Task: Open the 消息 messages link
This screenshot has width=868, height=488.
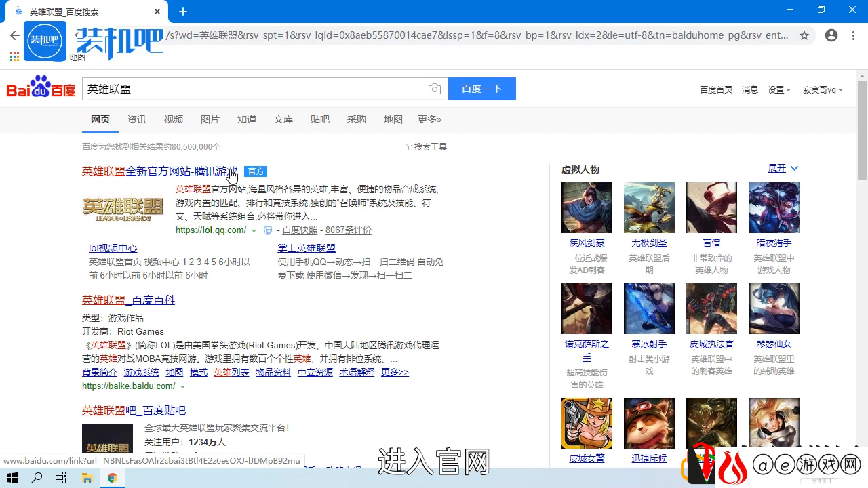Action: 750,90
